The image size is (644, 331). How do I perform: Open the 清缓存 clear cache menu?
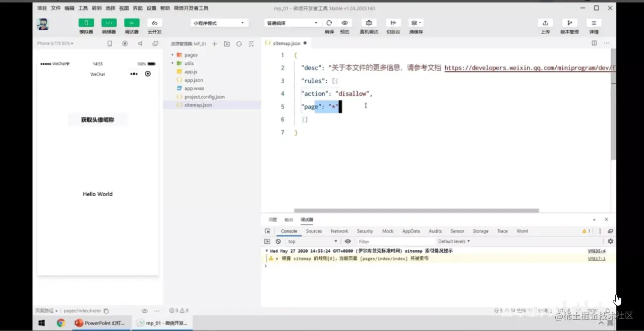[415, 23]
